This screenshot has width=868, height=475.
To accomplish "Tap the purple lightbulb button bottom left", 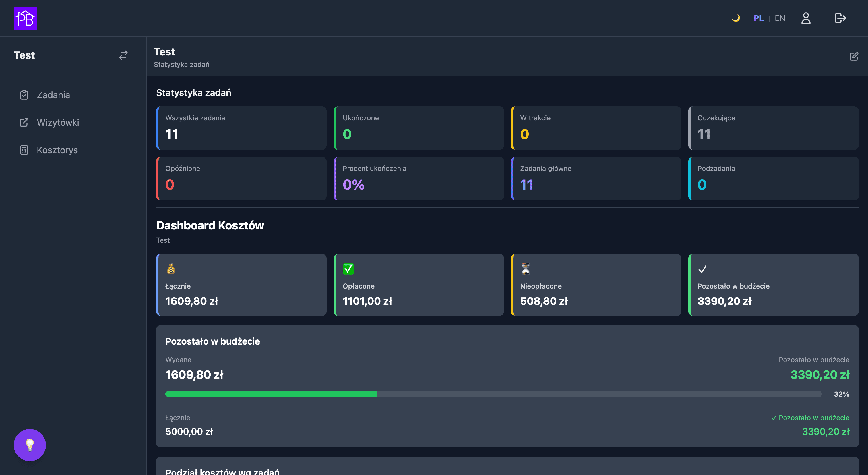I will (29, 445).
